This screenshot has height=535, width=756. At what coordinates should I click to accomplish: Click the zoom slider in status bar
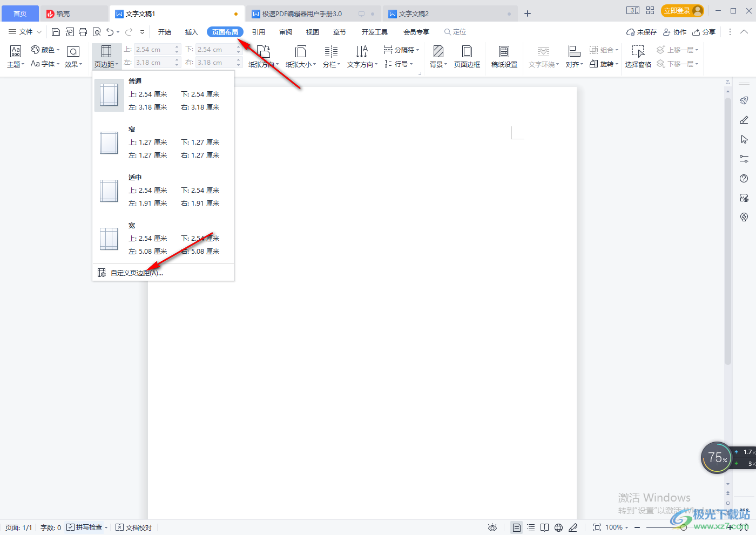(685, 527)
